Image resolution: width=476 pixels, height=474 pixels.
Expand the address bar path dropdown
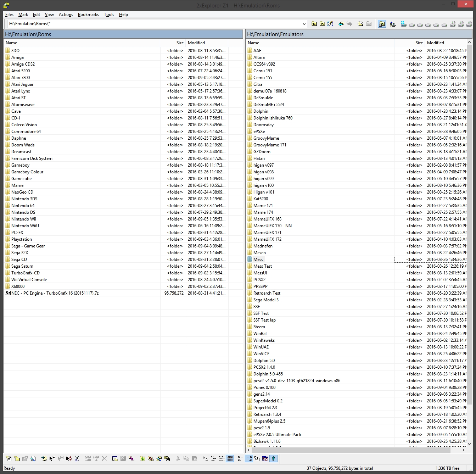(x=304, y=24)
